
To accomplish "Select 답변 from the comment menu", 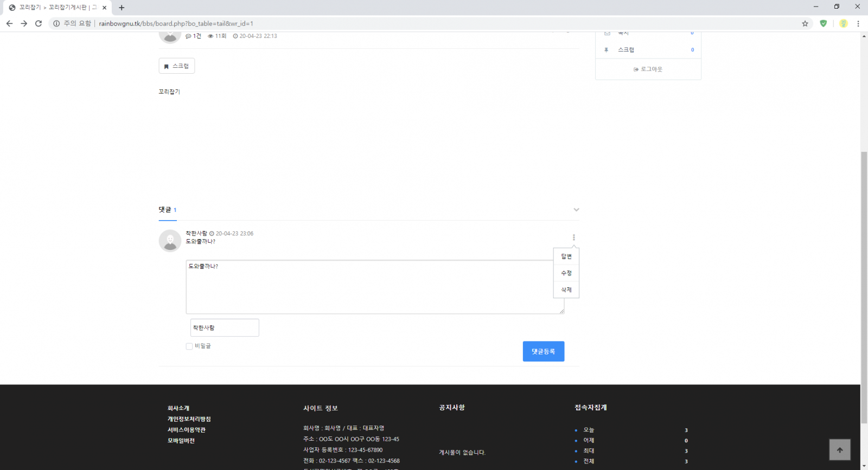I will click(x=566, y=256).
